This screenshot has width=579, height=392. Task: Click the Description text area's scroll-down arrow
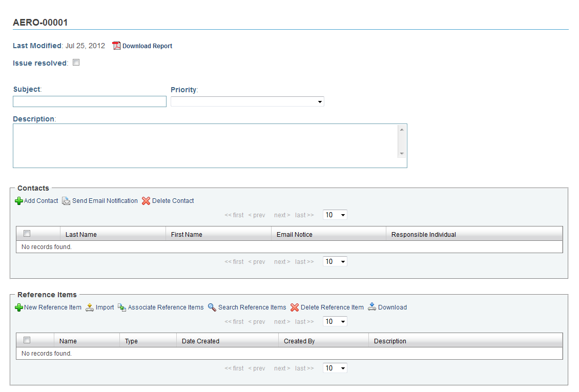[402, 154]
